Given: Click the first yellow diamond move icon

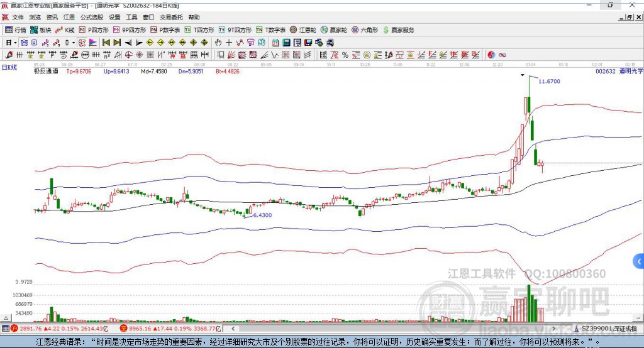Looking at the screenshot, I should click(150, 43).
